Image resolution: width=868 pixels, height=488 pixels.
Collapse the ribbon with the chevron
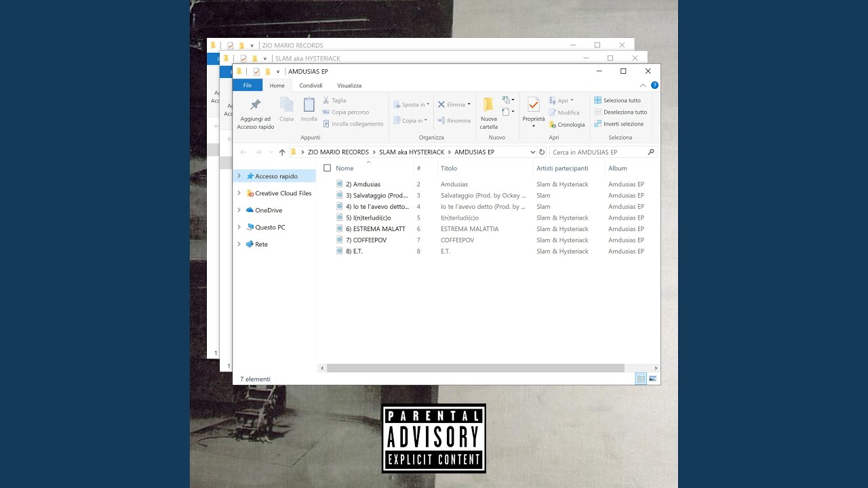point(643,85)
